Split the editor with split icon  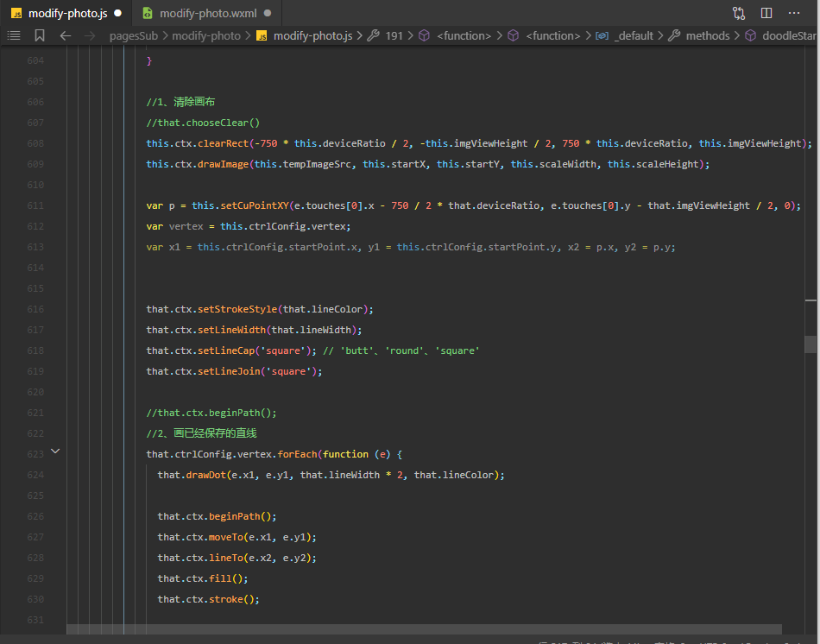tap(766, 13)
